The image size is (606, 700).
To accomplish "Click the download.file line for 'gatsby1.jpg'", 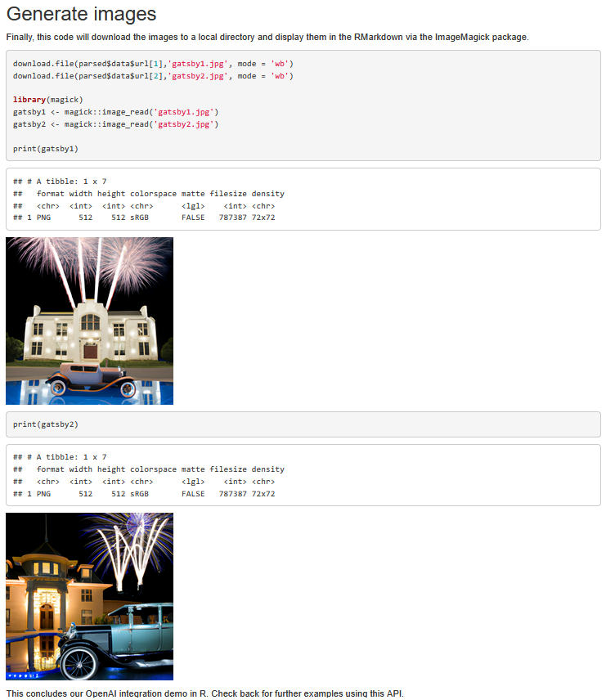I will (x=153, y=64).
